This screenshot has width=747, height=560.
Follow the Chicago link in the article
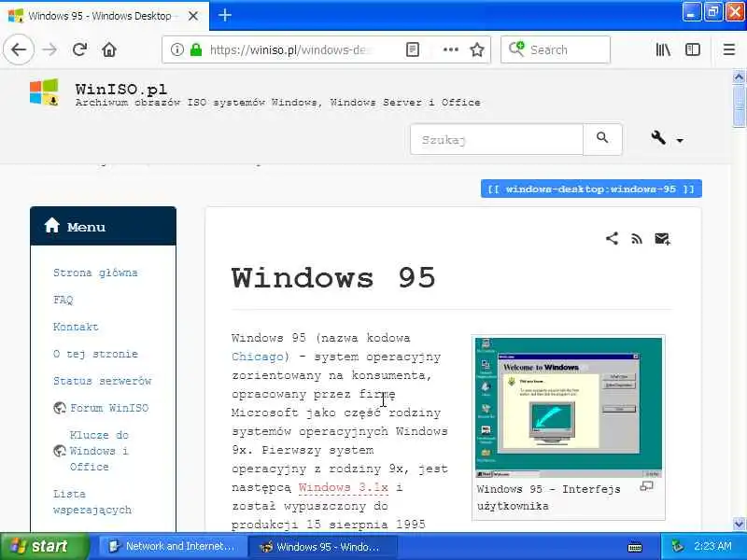tap(258, 357)
